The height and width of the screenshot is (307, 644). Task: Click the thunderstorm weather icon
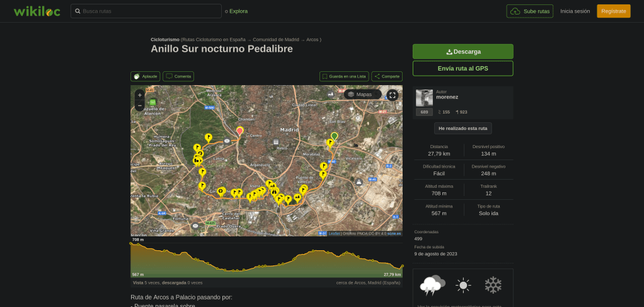[432, 285]
